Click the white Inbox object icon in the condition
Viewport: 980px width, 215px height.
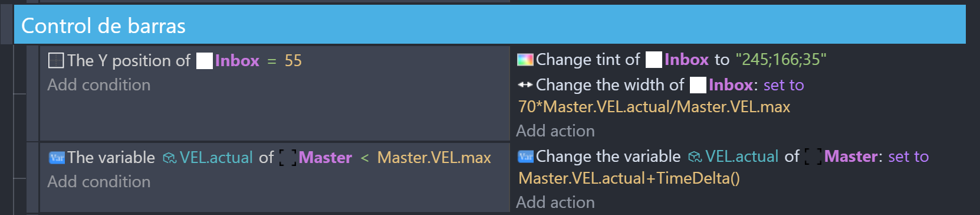[x=204, y=61]
